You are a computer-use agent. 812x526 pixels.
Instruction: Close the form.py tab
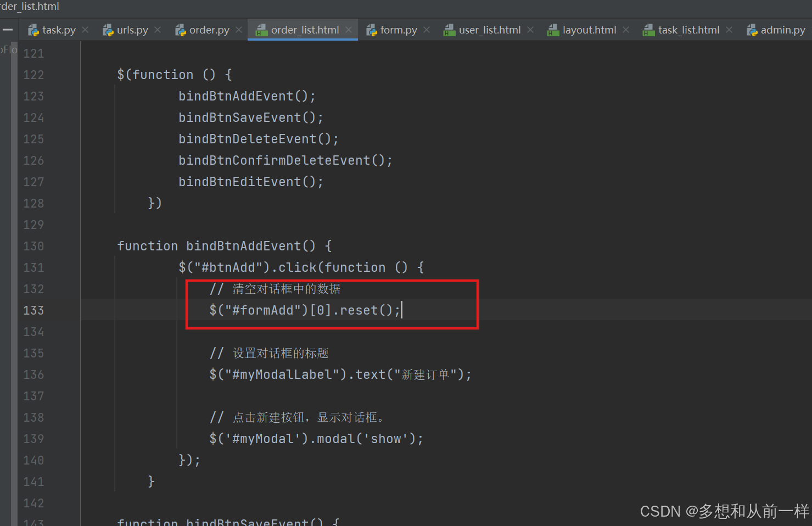point(427,30)
